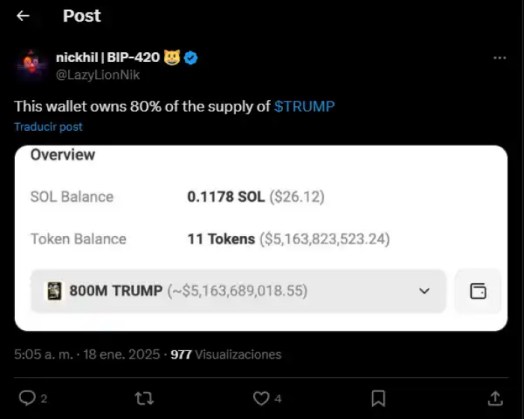Go back using the arrow icon
Viewport: 524px width, 419px height.
[23, 16]
